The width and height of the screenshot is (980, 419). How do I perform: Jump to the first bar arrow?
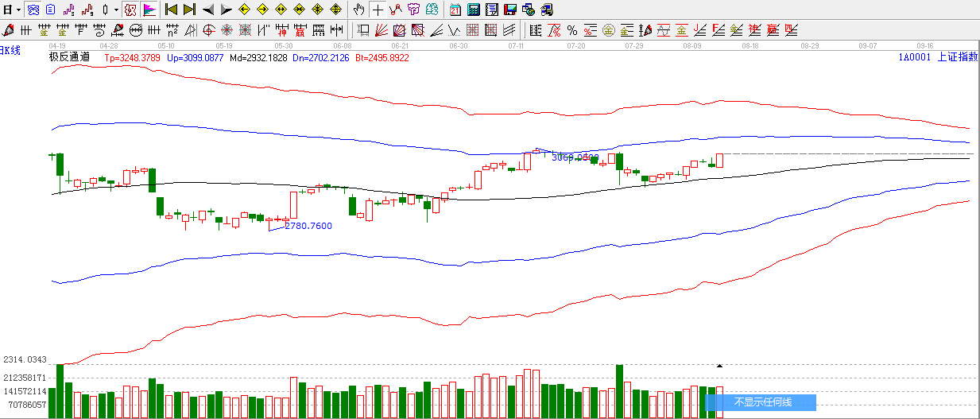click(170, 10)
